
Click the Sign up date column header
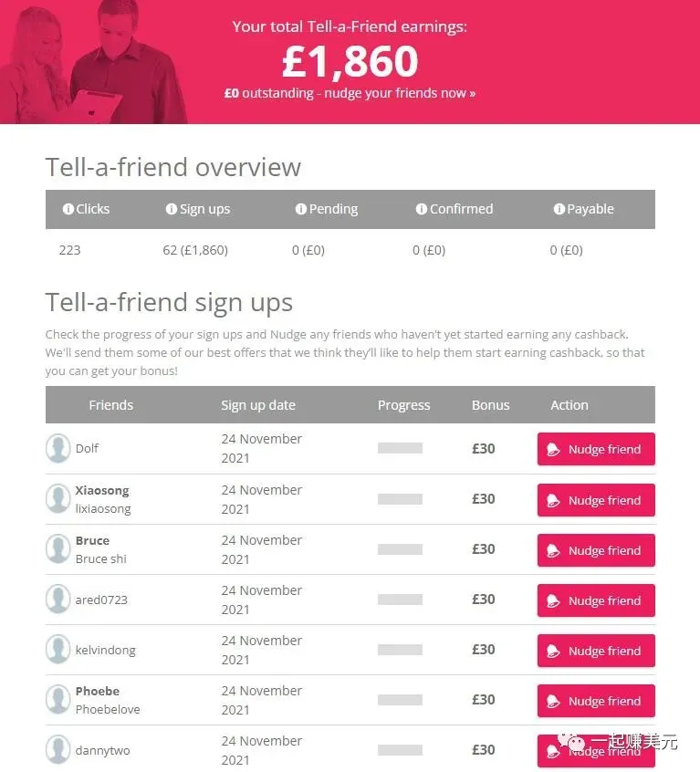[258, 405]
